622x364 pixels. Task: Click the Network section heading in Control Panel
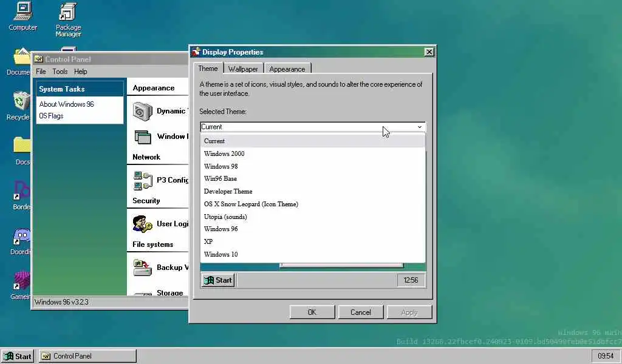pyautogui.click(x=146, y=157)
